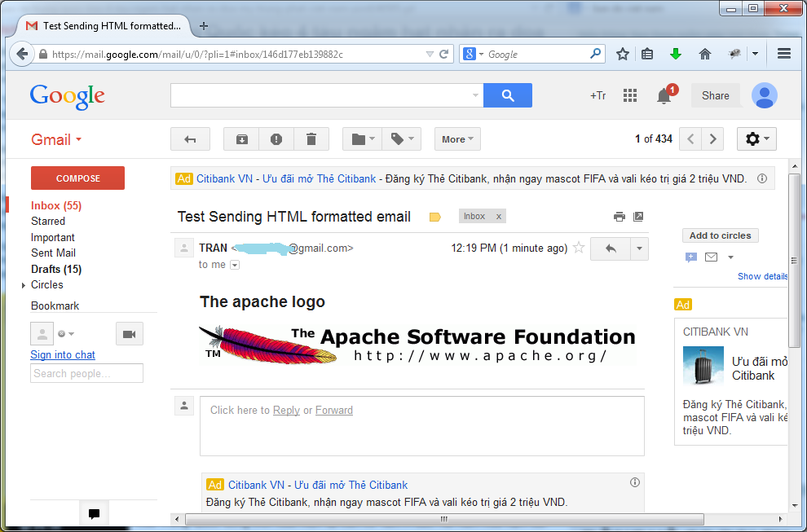Go to the newer conversation arrow
This screenshot has width=807, height=532.
pyautogui.click(x=690, y=139)
